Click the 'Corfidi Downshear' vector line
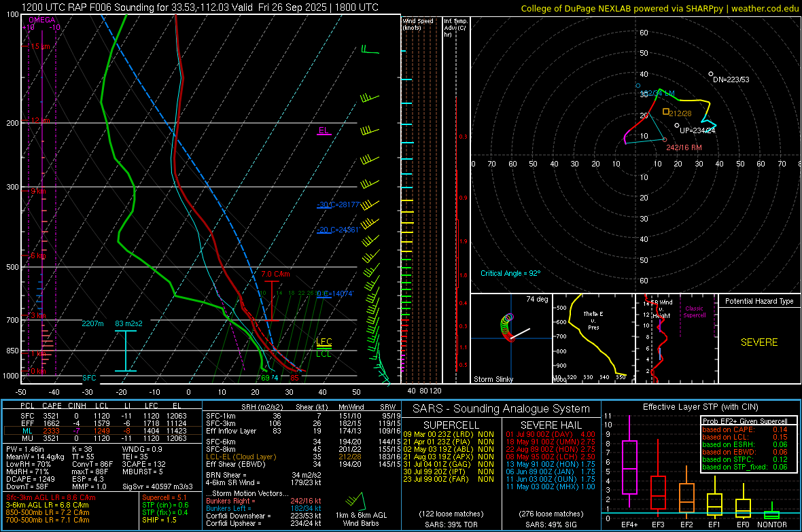The height and width of the screenshot is (532, 802). [x=264, y=516]
